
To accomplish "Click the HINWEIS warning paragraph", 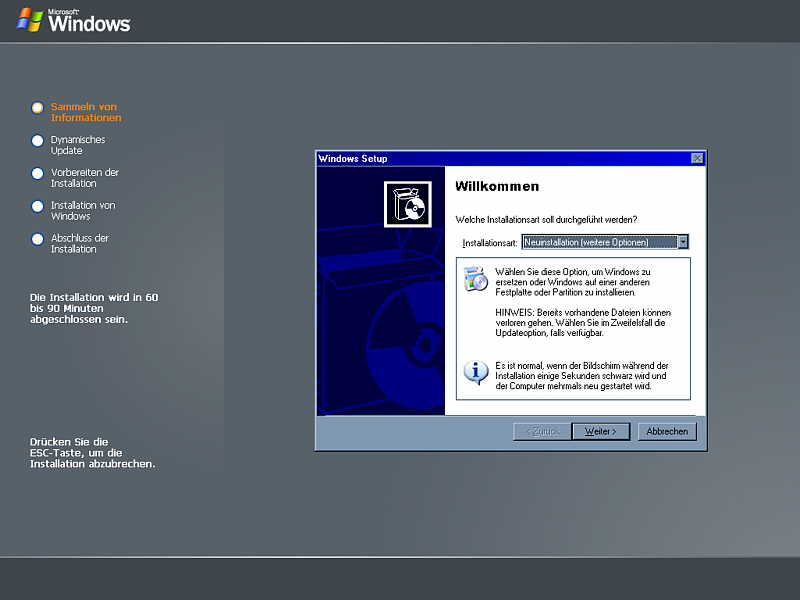I will click(x=583, y=322).
